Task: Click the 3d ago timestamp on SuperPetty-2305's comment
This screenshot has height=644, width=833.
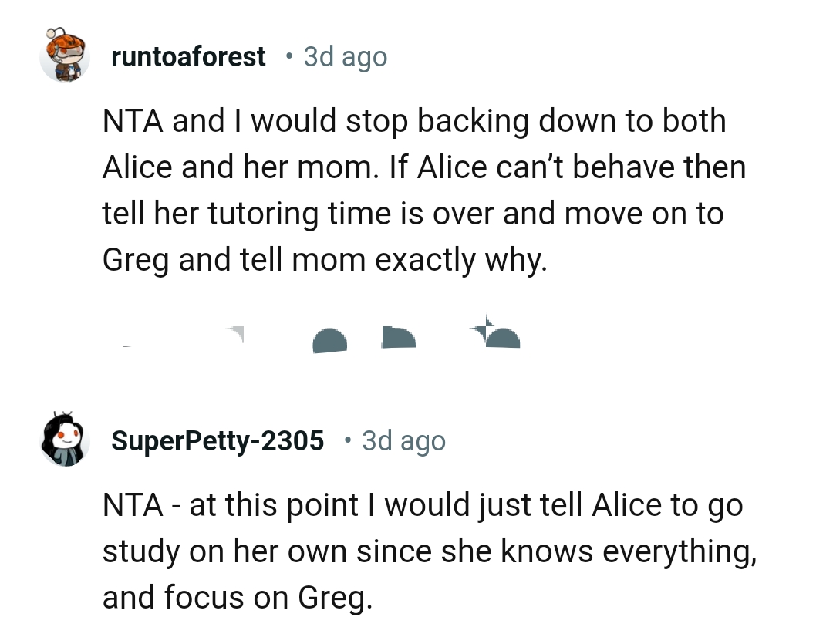Action: click(403, 440)
